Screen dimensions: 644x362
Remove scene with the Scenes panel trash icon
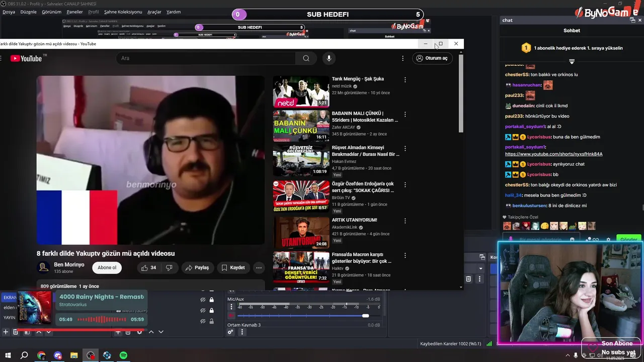16,332
